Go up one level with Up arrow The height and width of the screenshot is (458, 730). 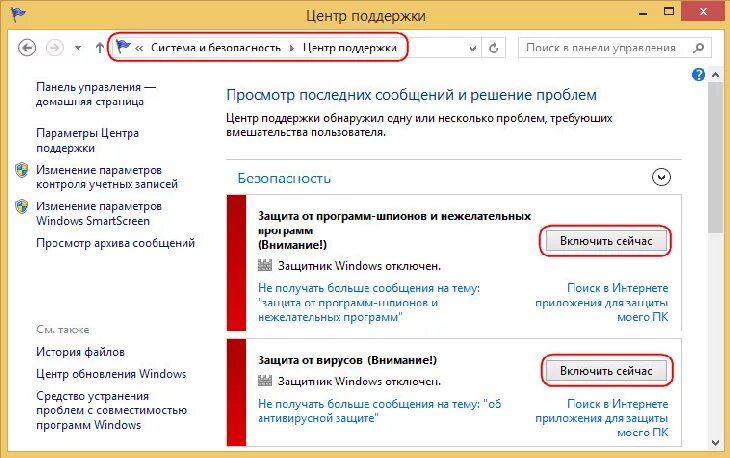[99, 47]
